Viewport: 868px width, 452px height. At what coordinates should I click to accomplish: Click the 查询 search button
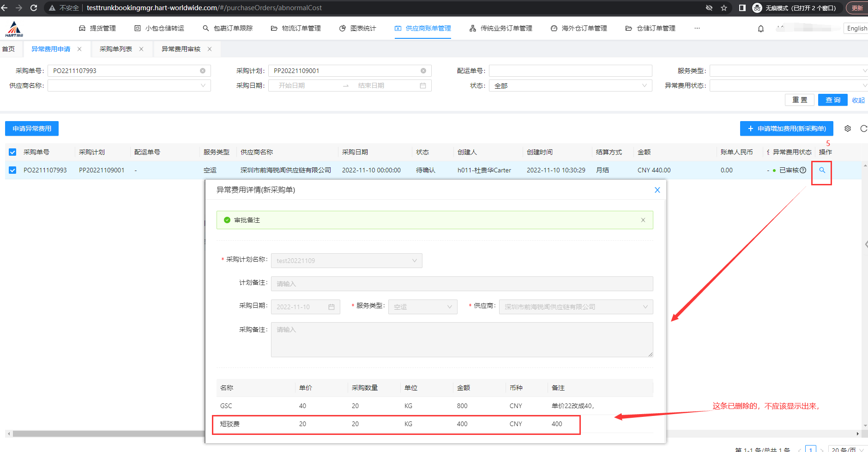832,100
